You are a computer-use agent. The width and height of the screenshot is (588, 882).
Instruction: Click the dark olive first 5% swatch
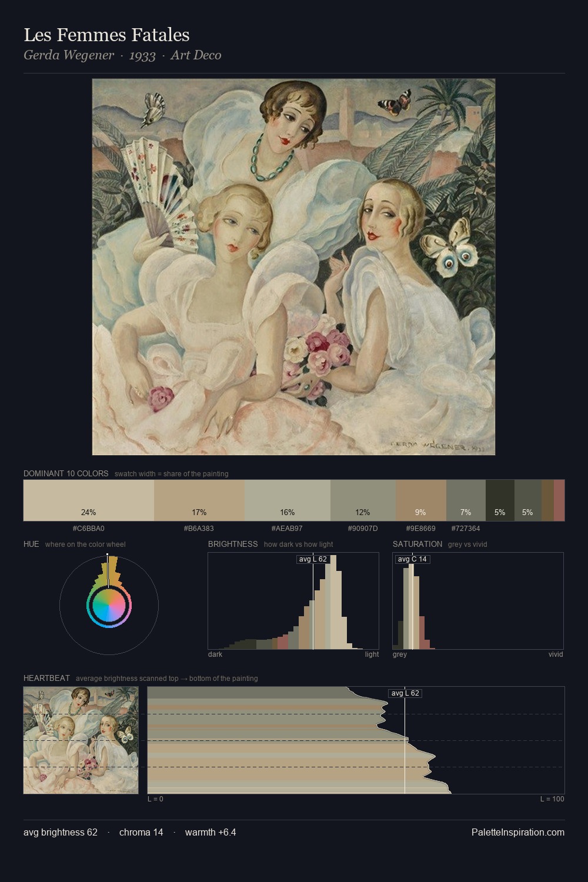500,500
